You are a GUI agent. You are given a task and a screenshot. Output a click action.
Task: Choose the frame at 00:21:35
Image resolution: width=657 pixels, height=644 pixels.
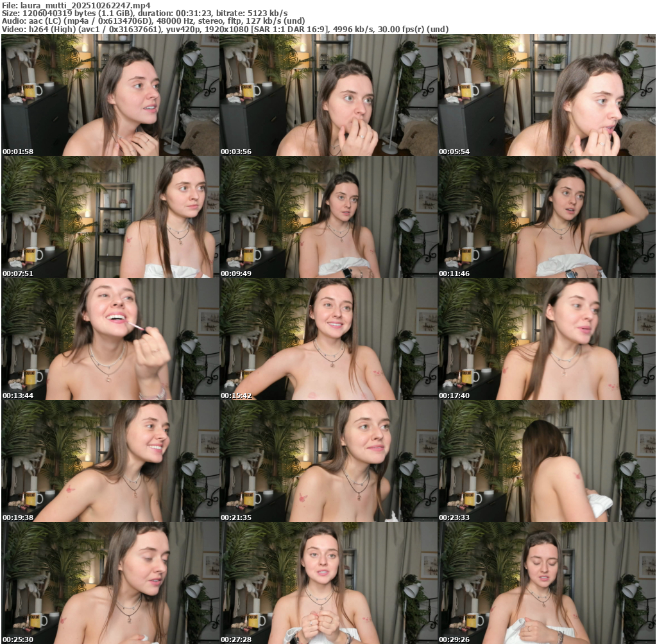328,461
